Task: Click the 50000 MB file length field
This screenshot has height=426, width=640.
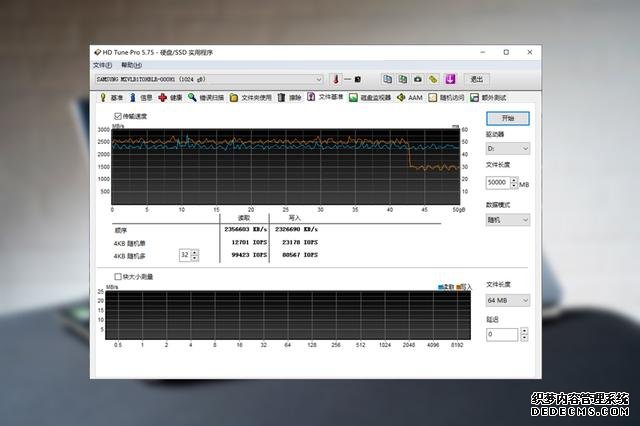Action: 497,183
